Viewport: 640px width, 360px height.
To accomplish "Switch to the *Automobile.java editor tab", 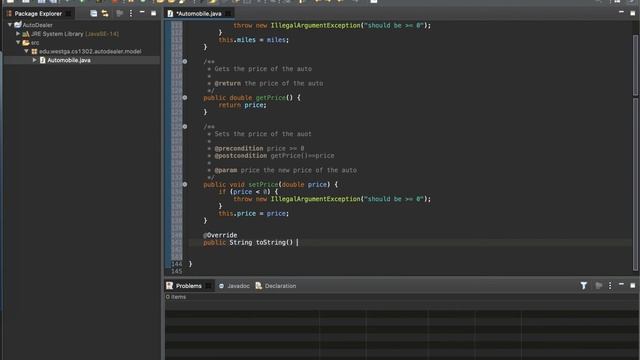I will click(199, 13).
